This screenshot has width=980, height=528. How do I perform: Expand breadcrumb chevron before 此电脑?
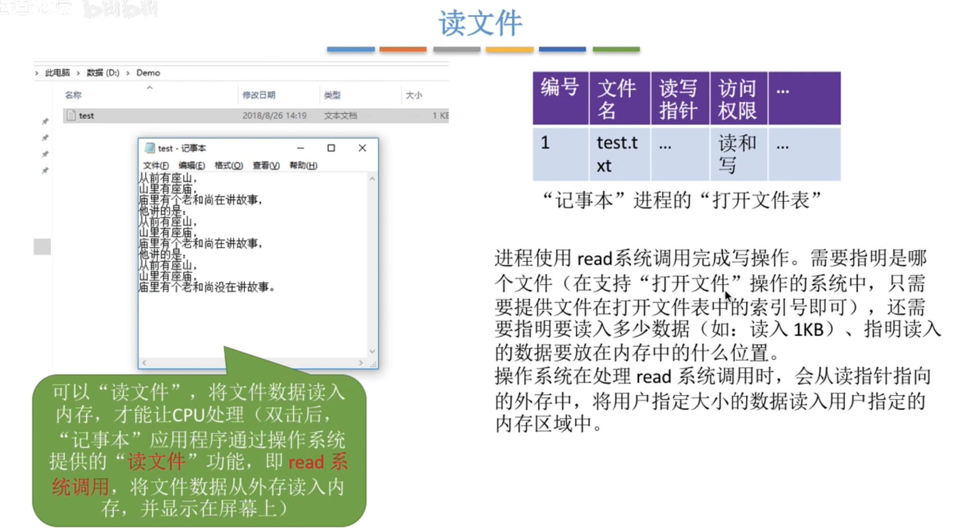pos(37,73)
